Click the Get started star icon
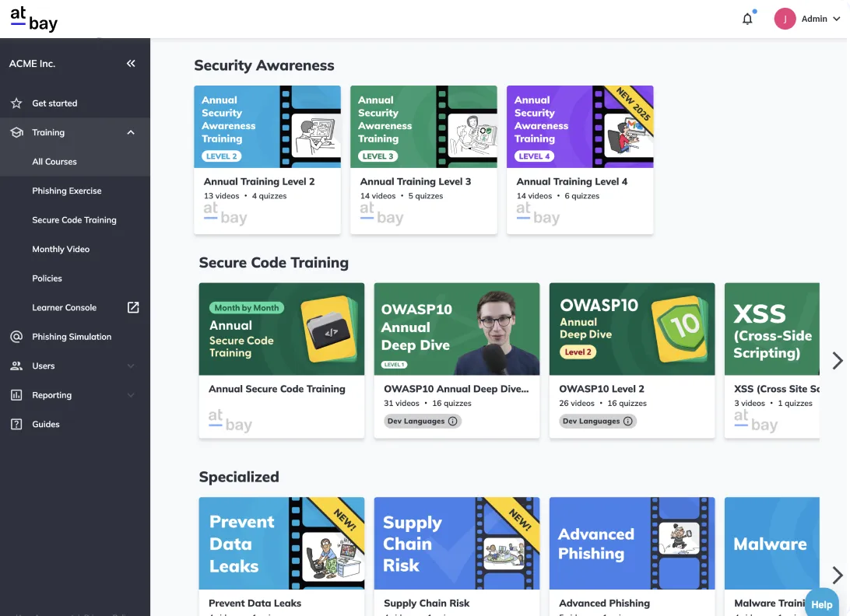 (x=16, y=103)
